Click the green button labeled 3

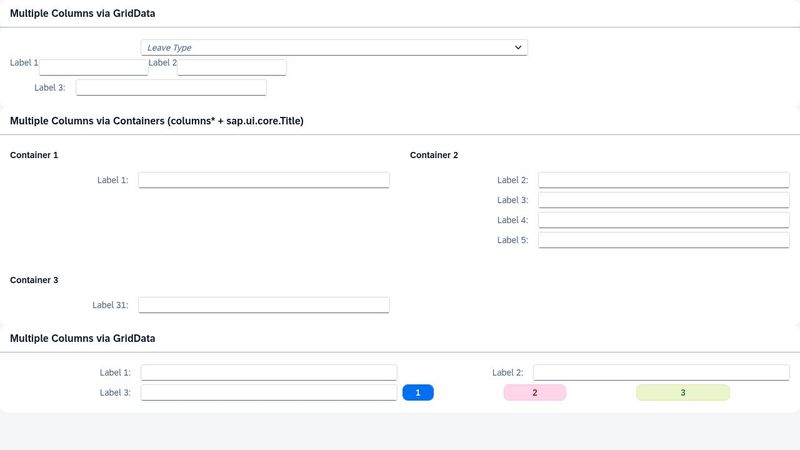point(683,392)
